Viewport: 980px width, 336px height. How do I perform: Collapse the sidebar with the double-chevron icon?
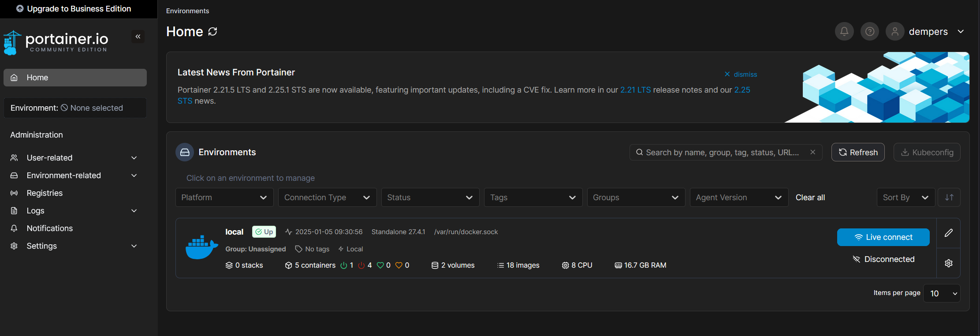click(x=138, y=37)
